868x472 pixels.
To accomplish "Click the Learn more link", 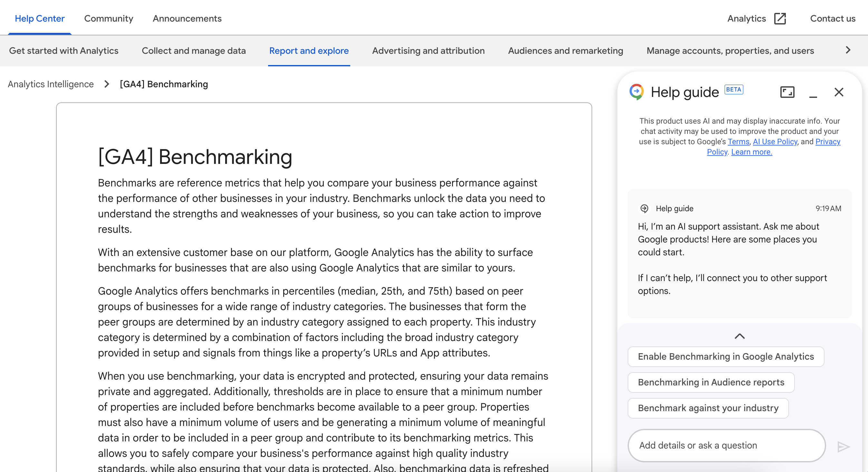I will (751, 152).
